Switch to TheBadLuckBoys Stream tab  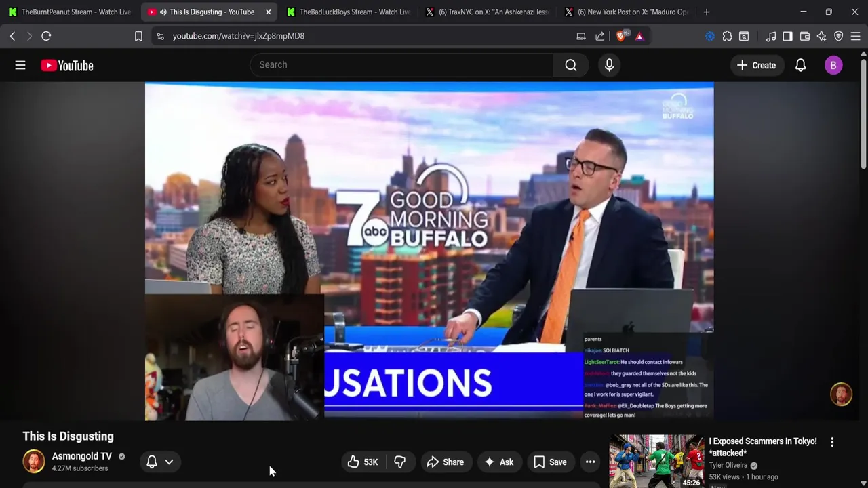[x=349, y=12]
